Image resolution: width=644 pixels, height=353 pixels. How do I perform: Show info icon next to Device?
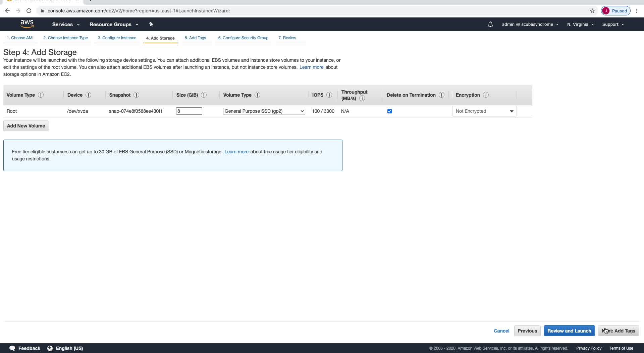(x=88, y=95)
